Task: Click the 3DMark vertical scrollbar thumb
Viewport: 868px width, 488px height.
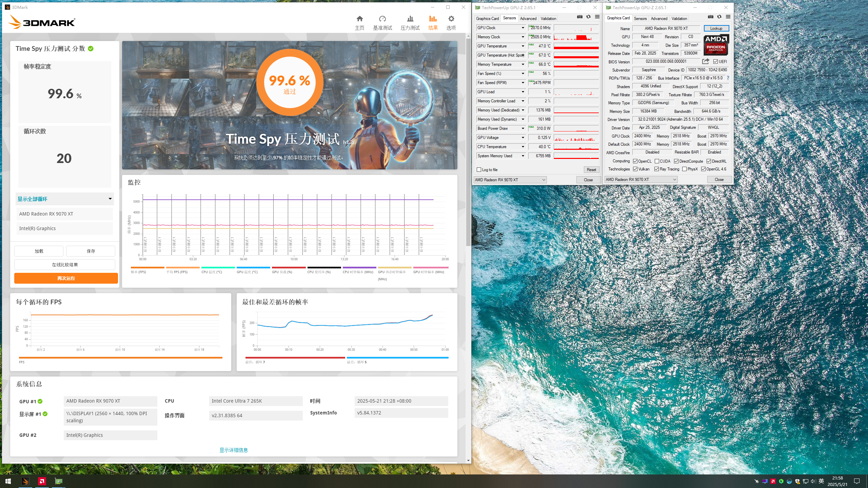Action: click(468, 142)
